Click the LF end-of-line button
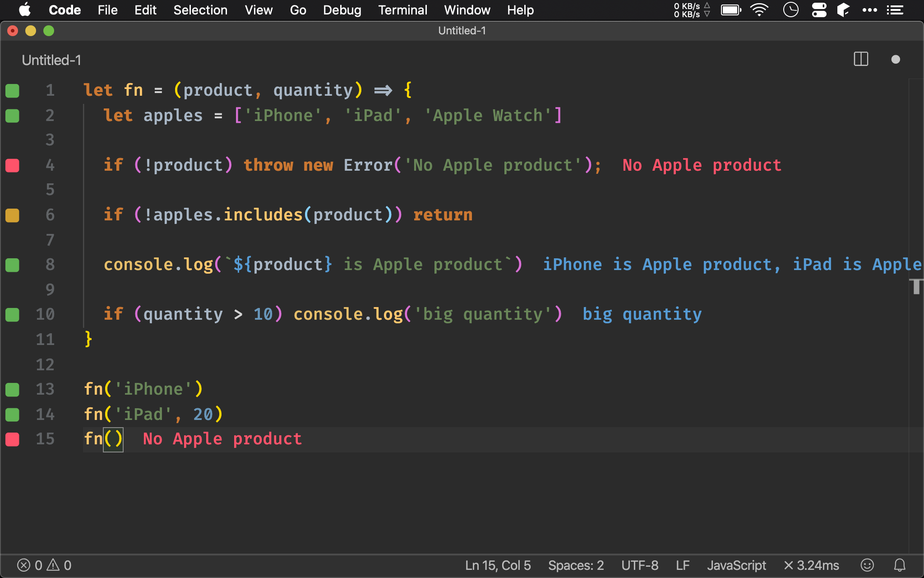 (683, 565)
